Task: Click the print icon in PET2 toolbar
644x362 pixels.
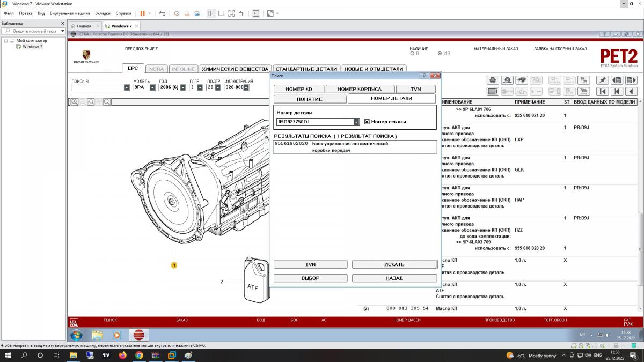Action: pos(493,80)
